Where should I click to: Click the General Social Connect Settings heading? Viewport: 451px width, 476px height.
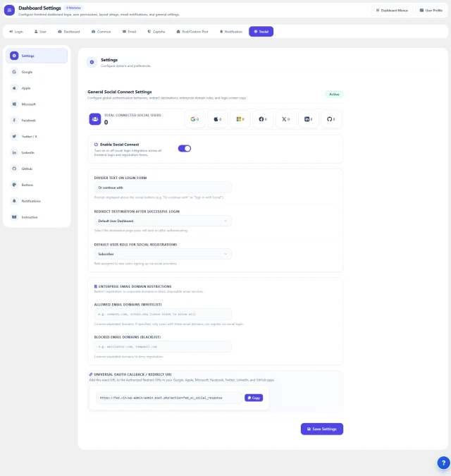click(x=120, y=92)
